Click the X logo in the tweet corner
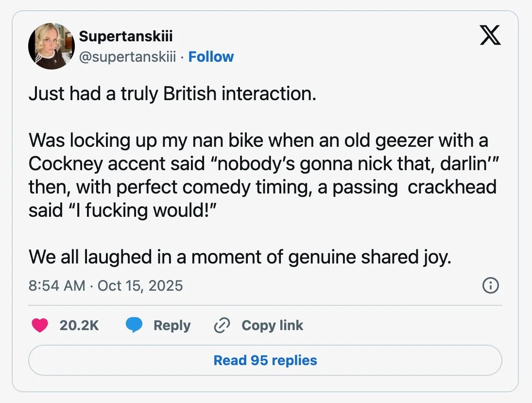Viewport: 532px width, 403px height. click(x=490, y=36)
